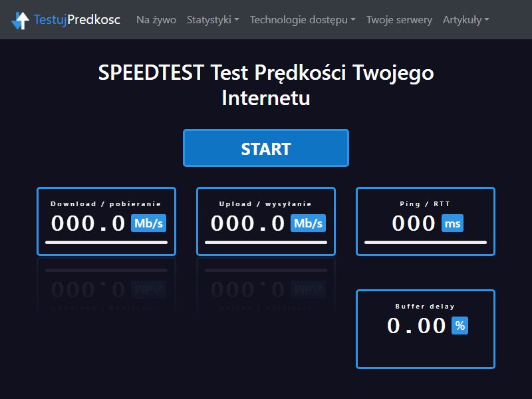Start the speed test with START
This screenshot has height=399, width=532.
click(266, 148)
